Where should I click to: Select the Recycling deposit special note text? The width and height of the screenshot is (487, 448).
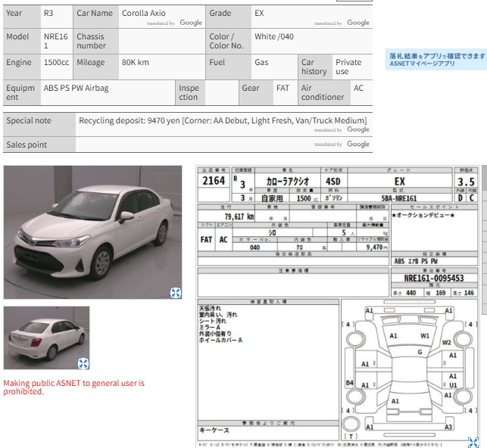[223, 120]
